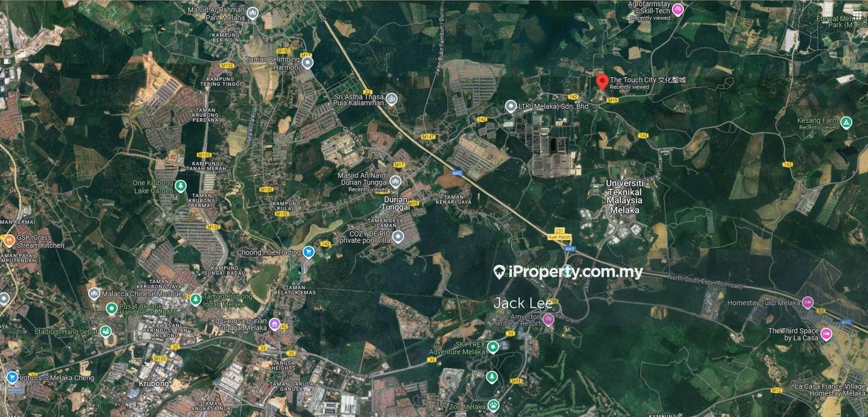Open the Malacca Chinese Mosque marker
The width and height of the screenshot is (868, 417).
tap(93, 294)
